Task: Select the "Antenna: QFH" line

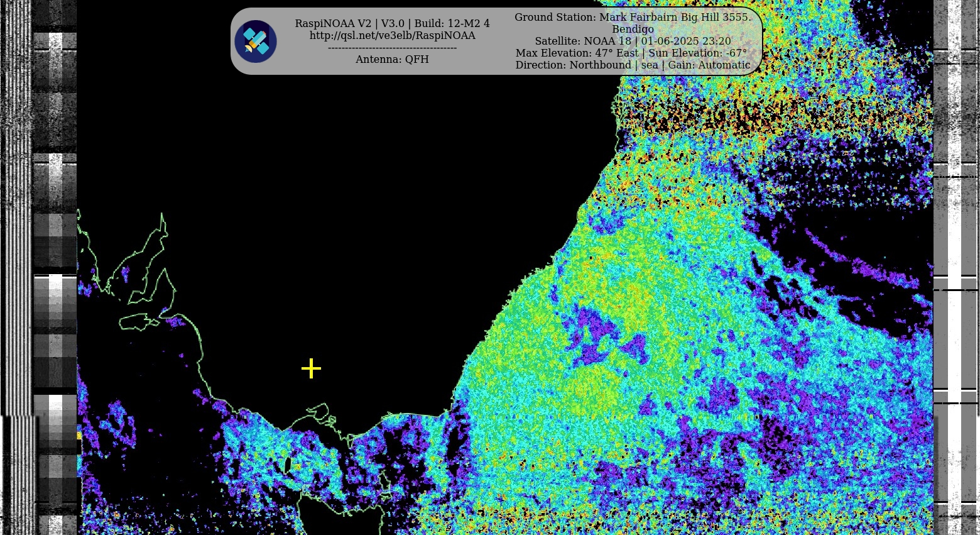Action: [x=392, y=59]
